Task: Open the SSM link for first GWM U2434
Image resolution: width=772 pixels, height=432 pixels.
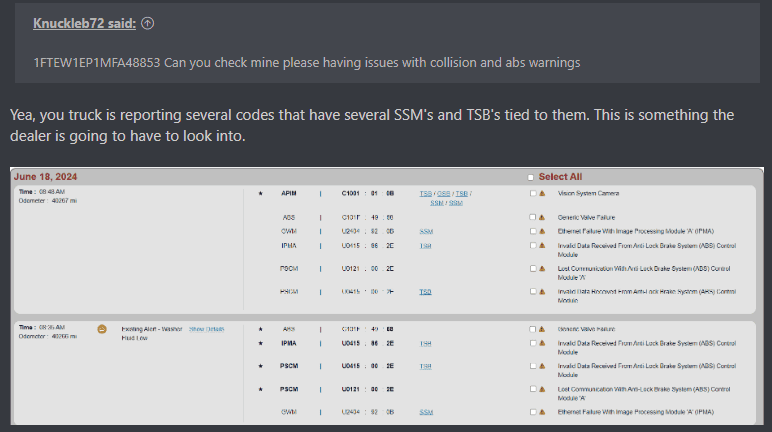Action: coord(426,231)
